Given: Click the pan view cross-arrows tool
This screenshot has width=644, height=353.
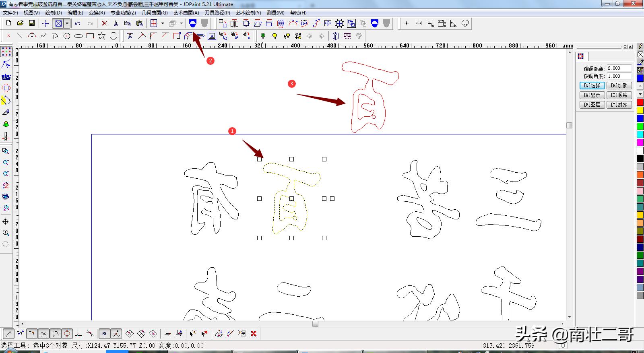Looking at the screenshot, I should [6, 221].
